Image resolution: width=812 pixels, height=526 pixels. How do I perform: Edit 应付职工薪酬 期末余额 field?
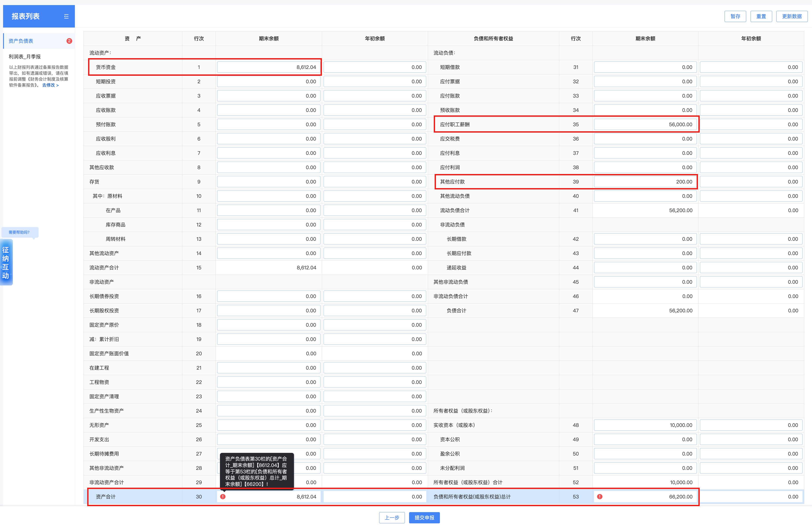[645, 125]
